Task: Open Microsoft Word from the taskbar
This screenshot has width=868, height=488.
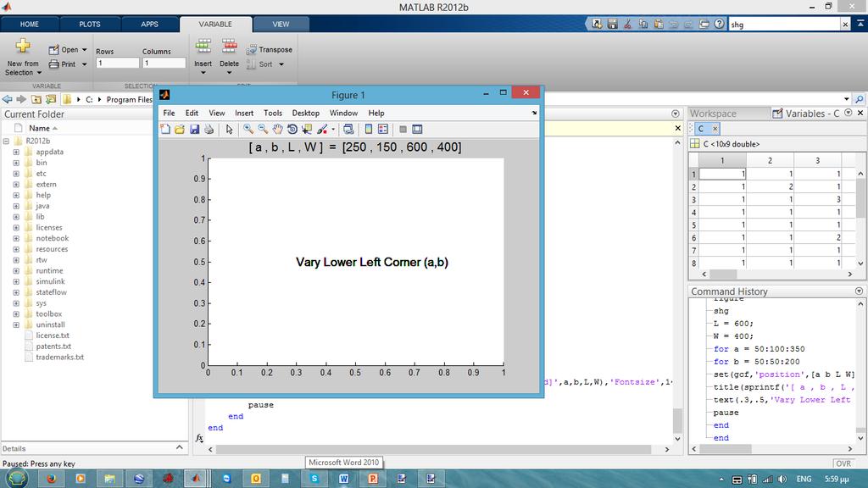Action: click(344, 479)
